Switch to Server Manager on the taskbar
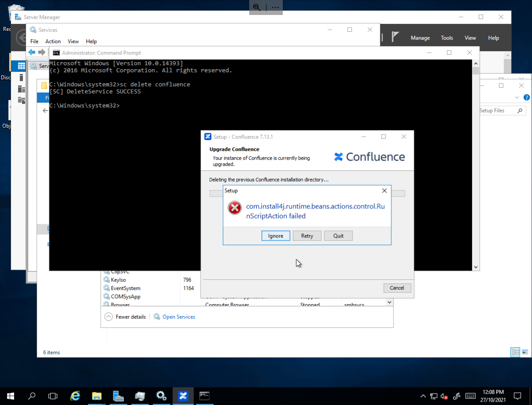 tap(118, 396)
